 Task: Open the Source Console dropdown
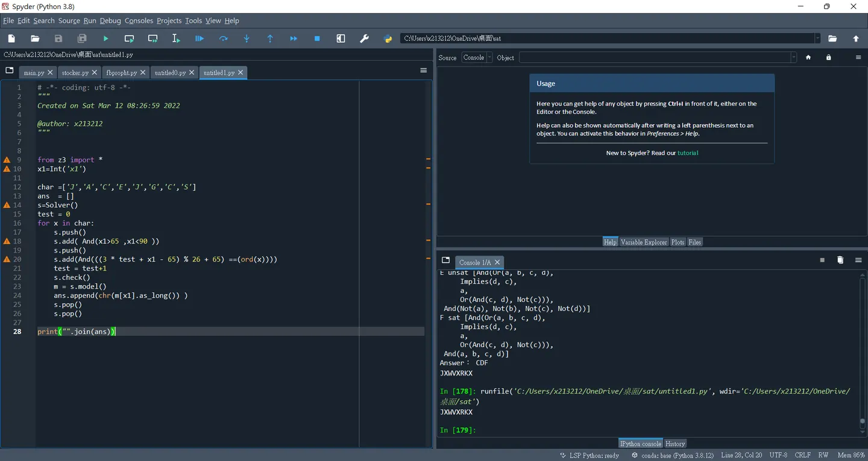pos(477,57)
